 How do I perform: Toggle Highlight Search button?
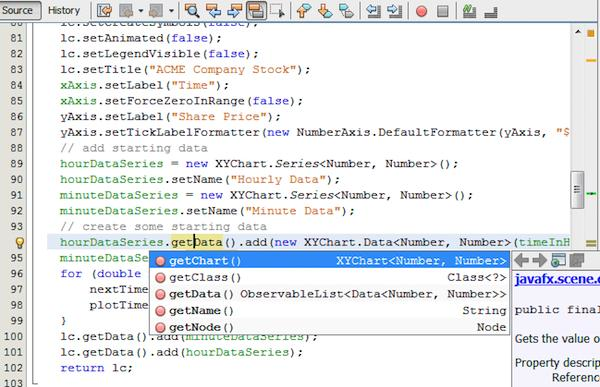(x=256, y=10)
